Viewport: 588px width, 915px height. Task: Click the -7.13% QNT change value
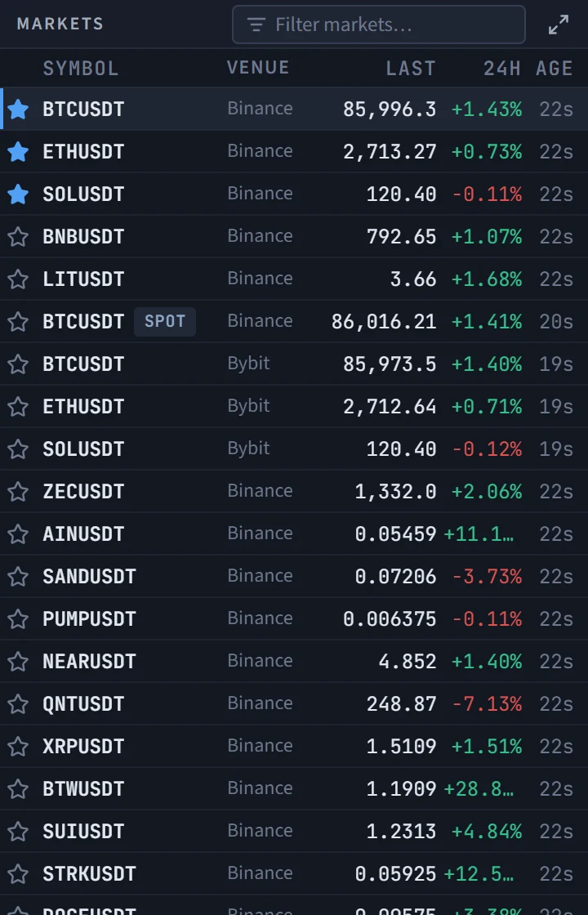[x=487, y=704]
